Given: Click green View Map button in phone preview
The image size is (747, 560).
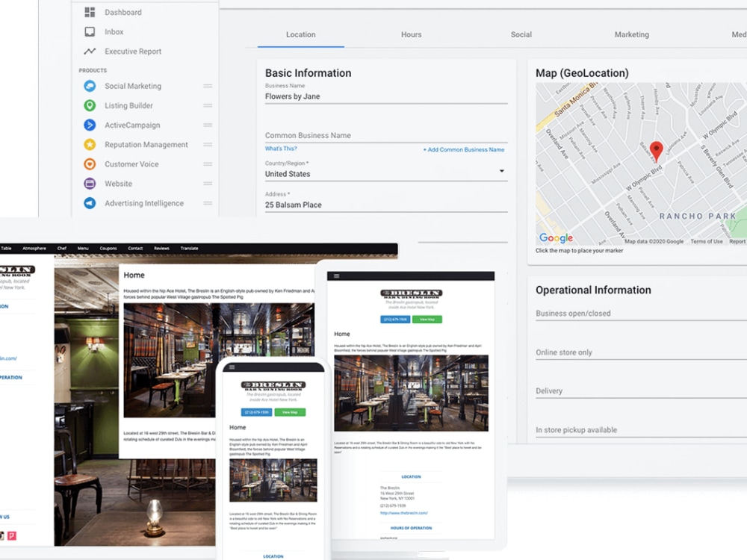Looking at the screenshot, I should pos(290,412).
